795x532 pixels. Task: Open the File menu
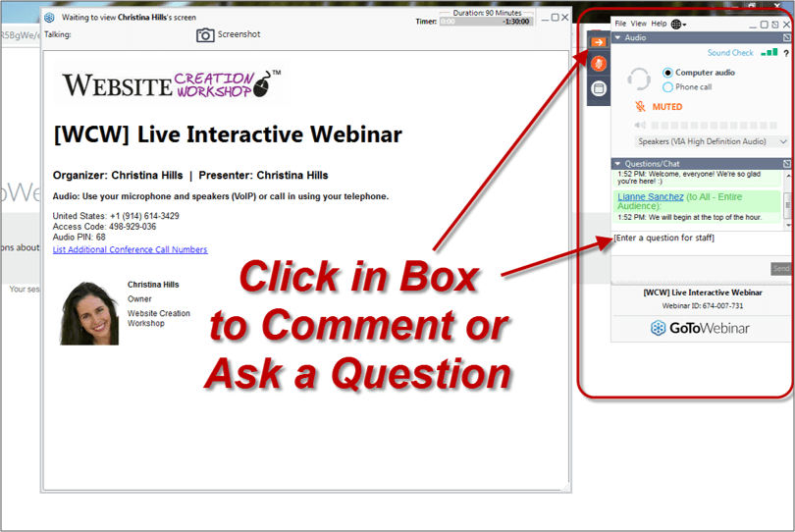point(620,24)
